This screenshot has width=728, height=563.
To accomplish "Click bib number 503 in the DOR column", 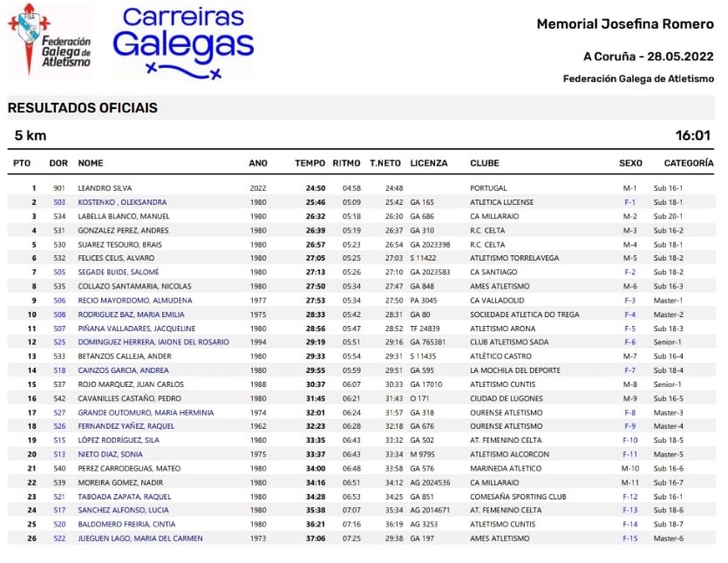I will coord(59,202).
